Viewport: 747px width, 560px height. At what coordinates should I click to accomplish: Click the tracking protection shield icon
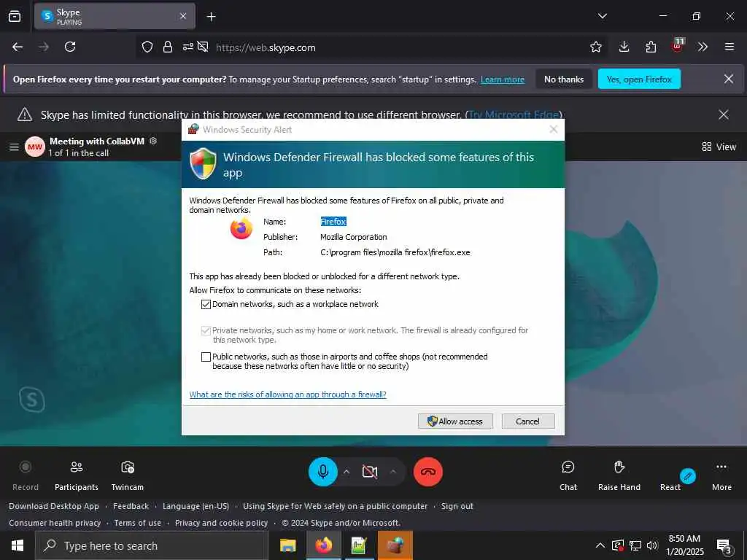pyautogui.click(x=147, y=47)
